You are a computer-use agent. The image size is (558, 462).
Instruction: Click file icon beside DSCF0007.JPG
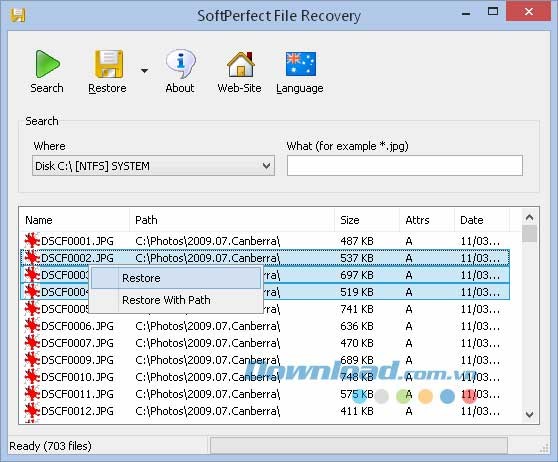tap(32, 343)
